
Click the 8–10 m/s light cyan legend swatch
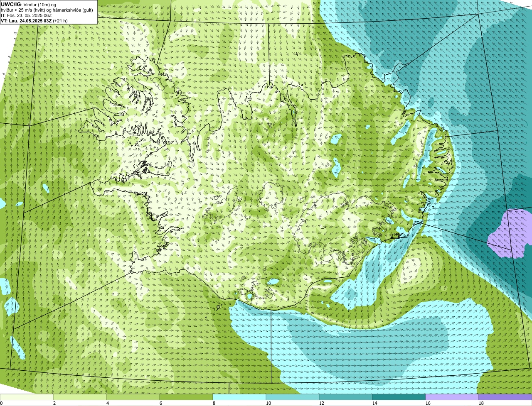[239, 397]
